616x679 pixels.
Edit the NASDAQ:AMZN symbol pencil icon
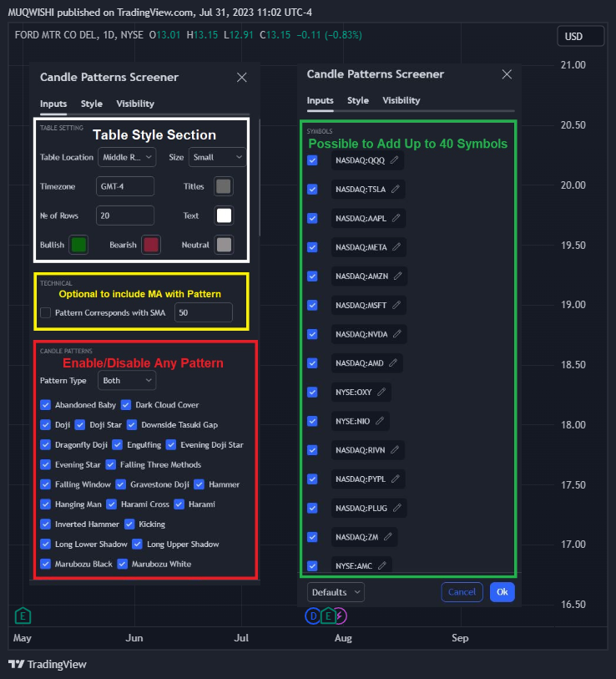398,276
